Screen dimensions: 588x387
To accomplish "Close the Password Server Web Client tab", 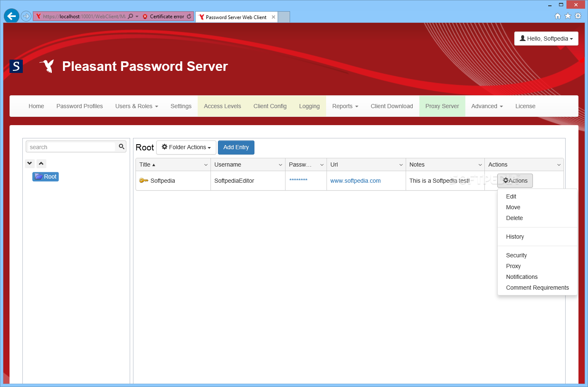I will [273, 17].
